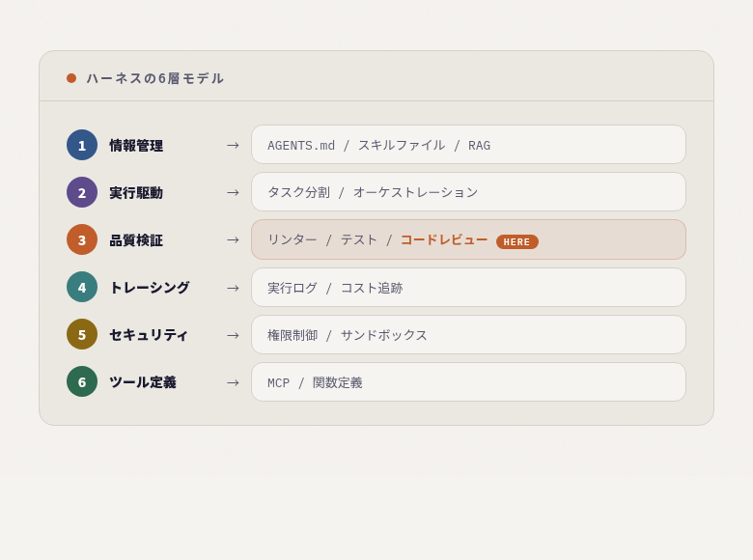Screen dimensions: 753x560
Task: Click the orange number 3 circle badge
Action: click(x=82, y=239)
